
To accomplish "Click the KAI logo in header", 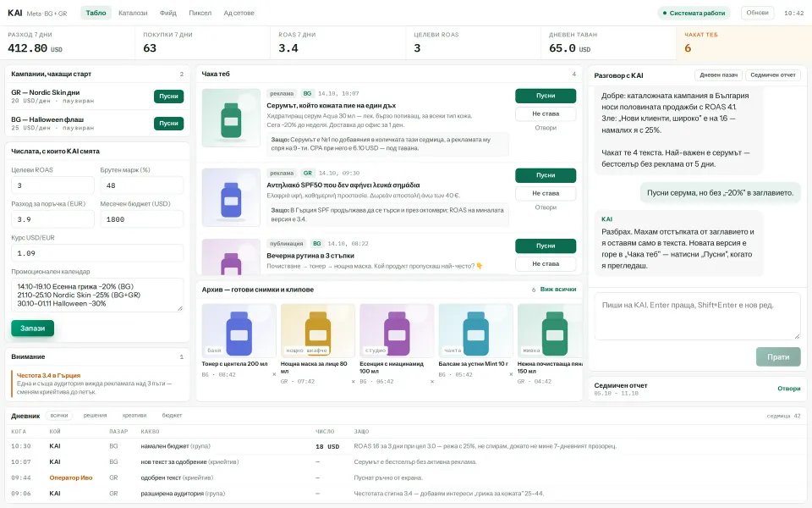I will (15, 13).
